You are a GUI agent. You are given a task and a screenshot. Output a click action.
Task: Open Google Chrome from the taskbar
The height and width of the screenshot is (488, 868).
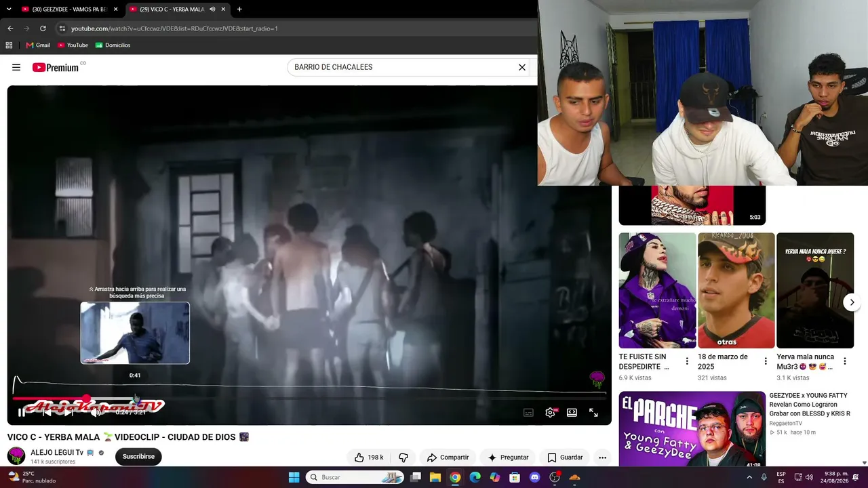[x=455, y=477]
